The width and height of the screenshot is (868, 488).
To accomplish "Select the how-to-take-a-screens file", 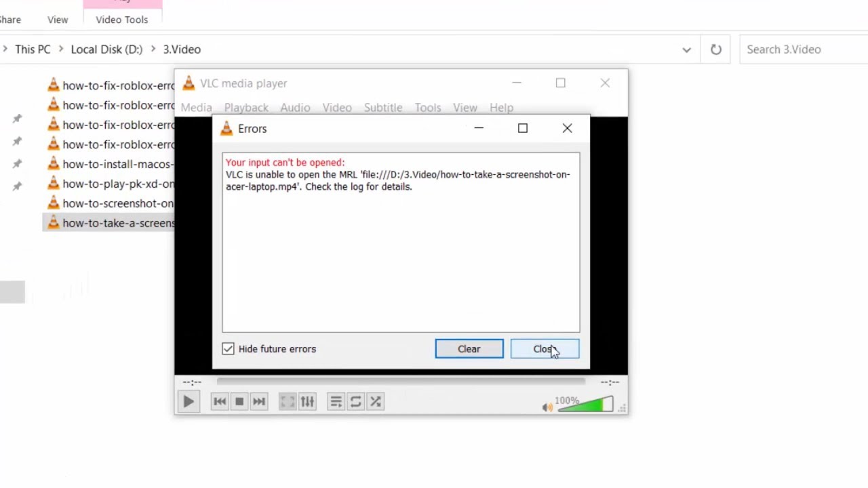I will click(108, 223).
